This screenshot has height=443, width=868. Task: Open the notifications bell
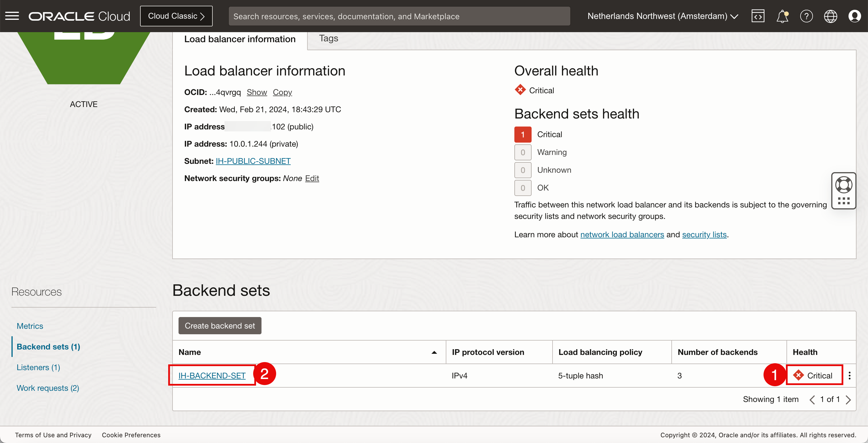pos(782,16)
